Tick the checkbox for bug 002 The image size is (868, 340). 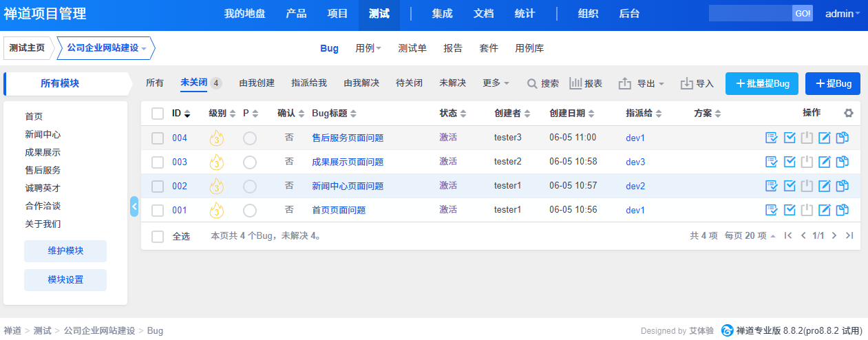158,186
